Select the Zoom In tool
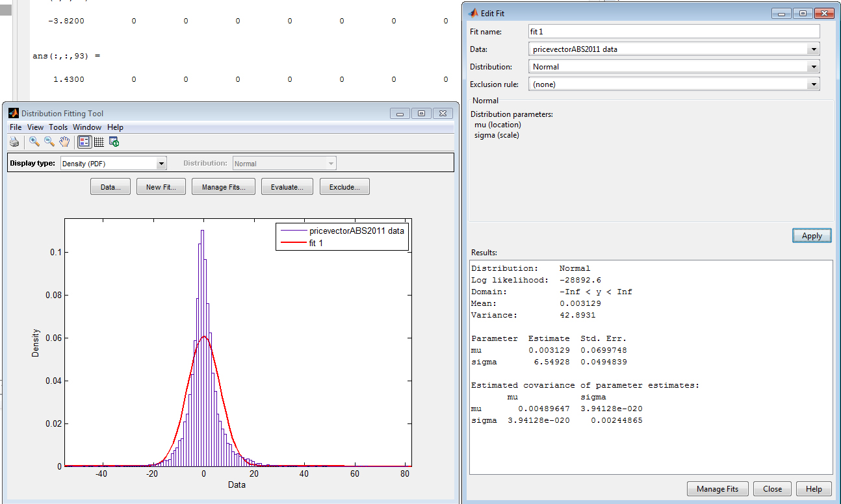 coord(34,142)
